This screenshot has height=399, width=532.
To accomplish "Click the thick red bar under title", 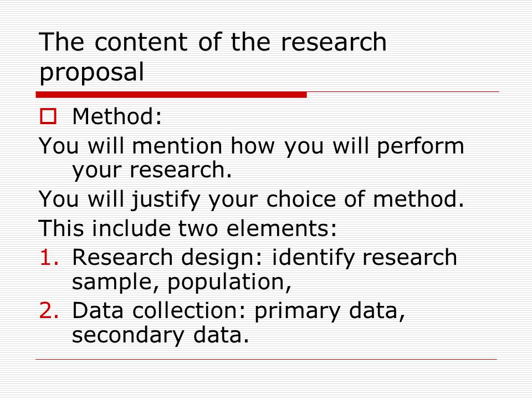I will [x=171, y=95].
